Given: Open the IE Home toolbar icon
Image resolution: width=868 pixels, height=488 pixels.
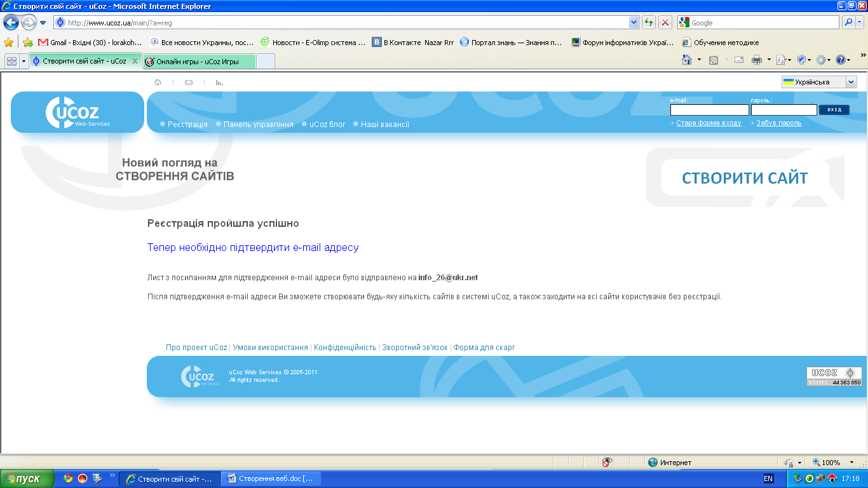Looking at the screenshot, I should click(687, 60).
